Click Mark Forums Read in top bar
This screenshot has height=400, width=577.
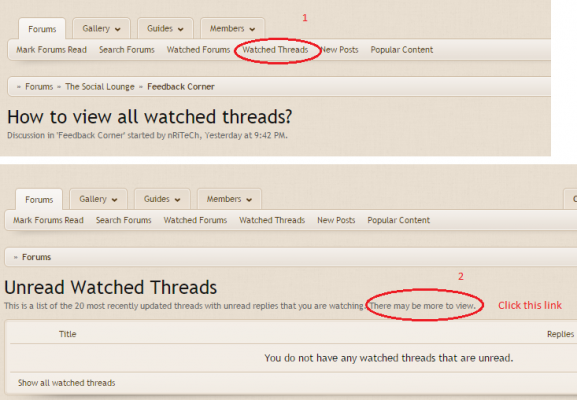(x=52, y=50)
